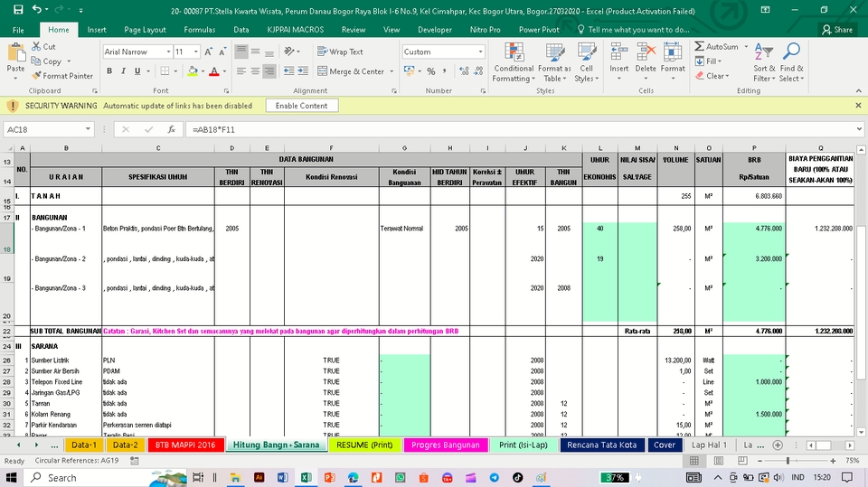Open the font name dropdown
Viewport: 868px width, 487px height.
(168, 52)
